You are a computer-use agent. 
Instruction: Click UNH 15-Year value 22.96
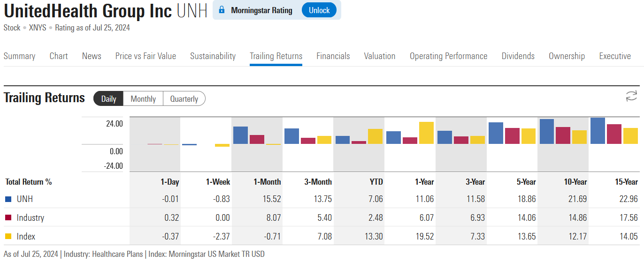pyautogui.click(x=629, y=199)
